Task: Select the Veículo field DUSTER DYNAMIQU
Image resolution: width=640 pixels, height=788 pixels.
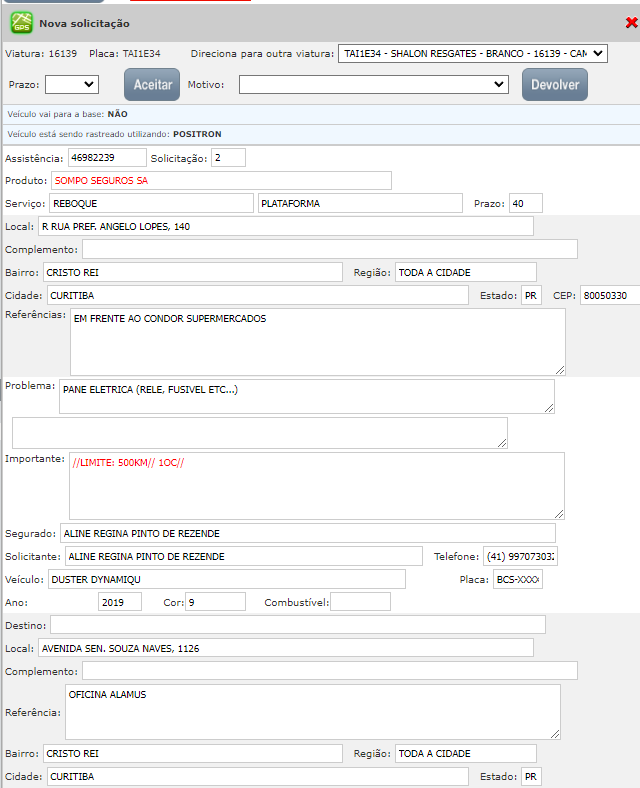Action: 226,579
